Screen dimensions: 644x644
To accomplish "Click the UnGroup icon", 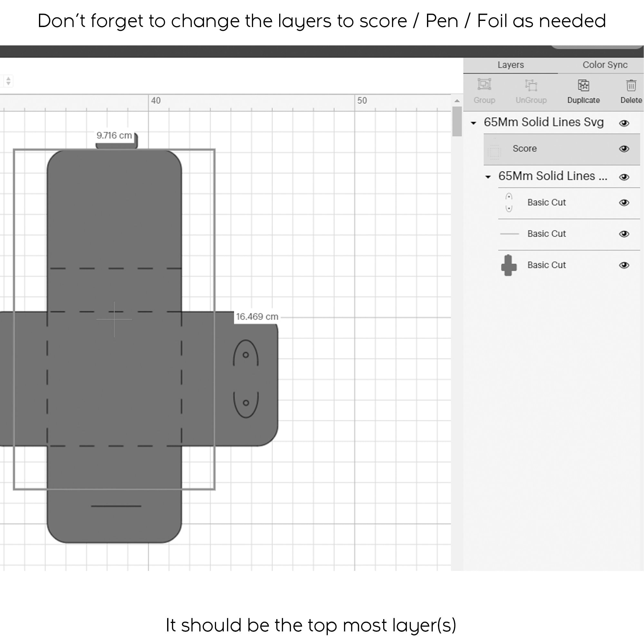I will tap(531, 85).
